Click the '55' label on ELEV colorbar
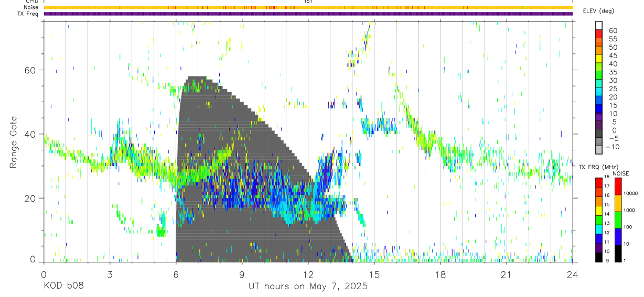Screen dimensions: 644x297 point(613,39)
